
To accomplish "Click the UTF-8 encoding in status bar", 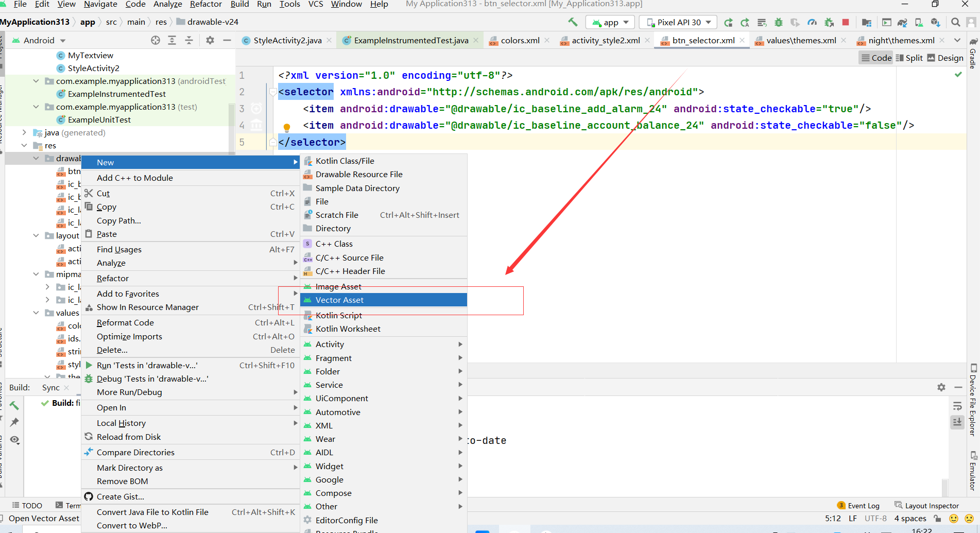I will tap(875, 519).
